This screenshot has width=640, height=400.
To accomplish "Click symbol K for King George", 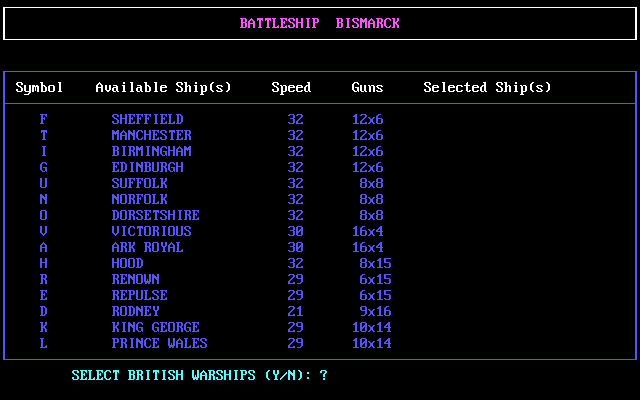I will click(43, 327).
